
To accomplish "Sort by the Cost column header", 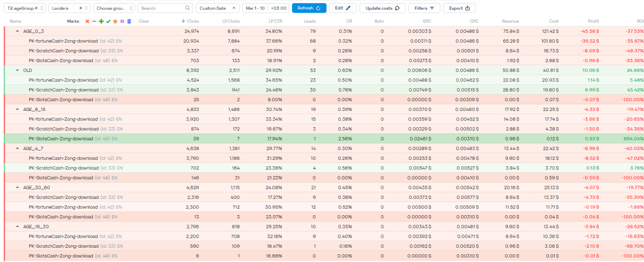I will (x=554, y=21).
